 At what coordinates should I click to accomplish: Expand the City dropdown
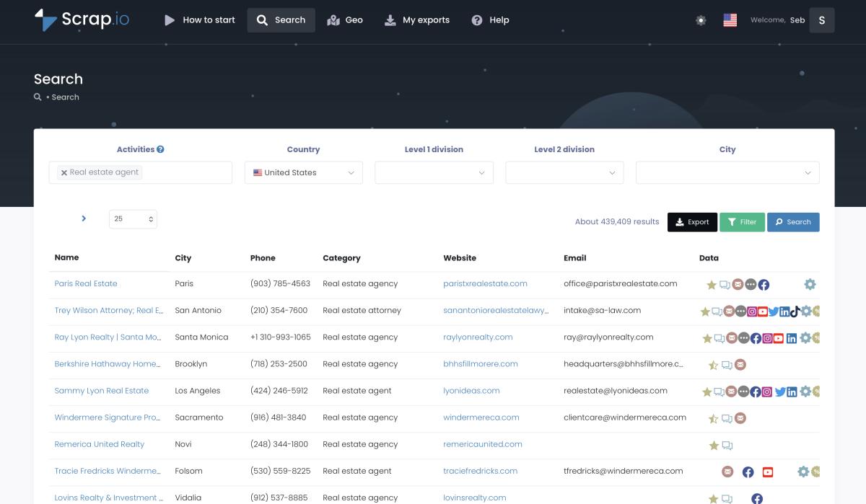[x=727, y=173]
